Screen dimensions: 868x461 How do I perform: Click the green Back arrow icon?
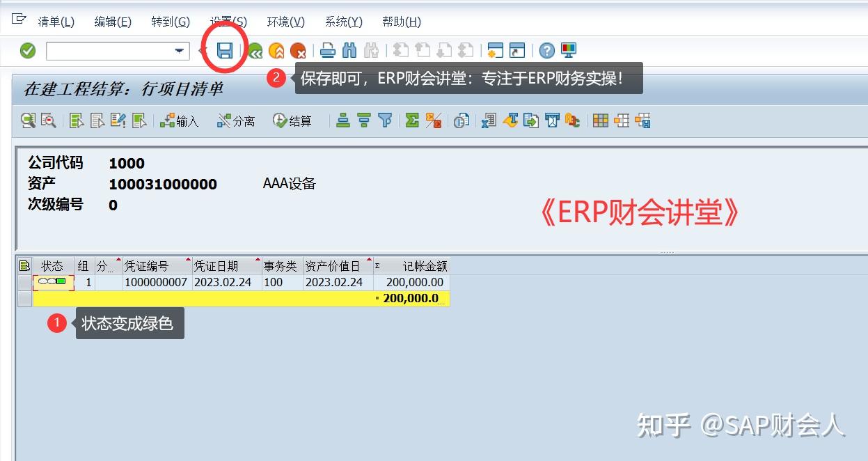(255, 50)
